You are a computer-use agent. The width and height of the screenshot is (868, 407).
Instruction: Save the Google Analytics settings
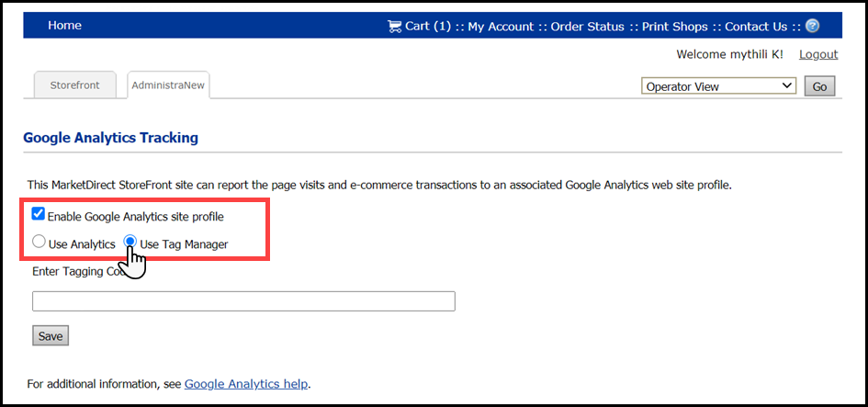click(51, 336)
